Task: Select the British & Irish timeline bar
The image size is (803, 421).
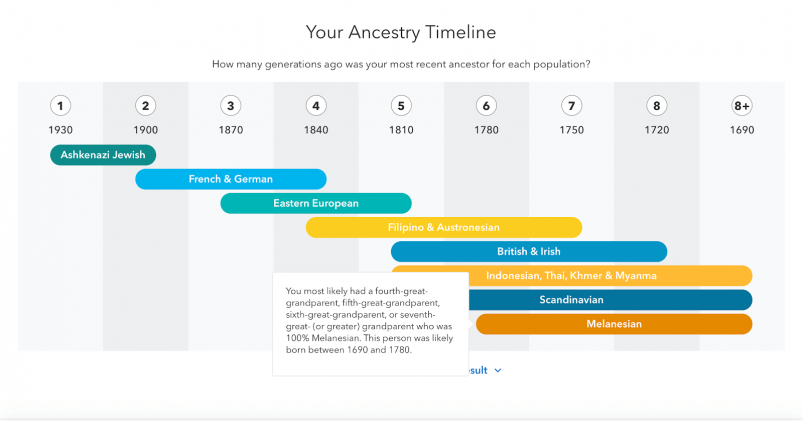Action: 529,251
